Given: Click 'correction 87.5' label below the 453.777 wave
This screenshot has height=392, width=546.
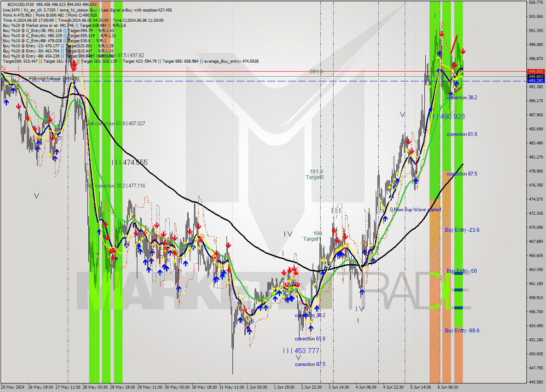Looking at the screenshot, I should tap(310, 364).
